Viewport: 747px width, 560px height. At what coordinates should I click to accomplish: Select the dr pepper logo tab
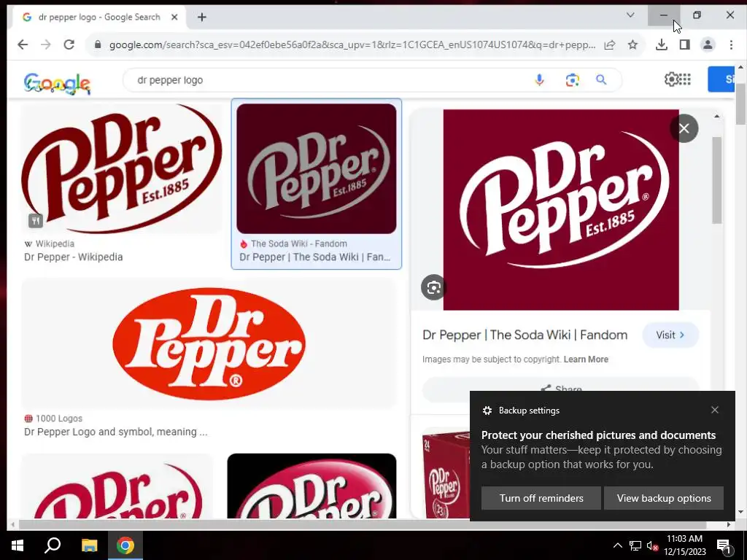click(x=99, y=17)
